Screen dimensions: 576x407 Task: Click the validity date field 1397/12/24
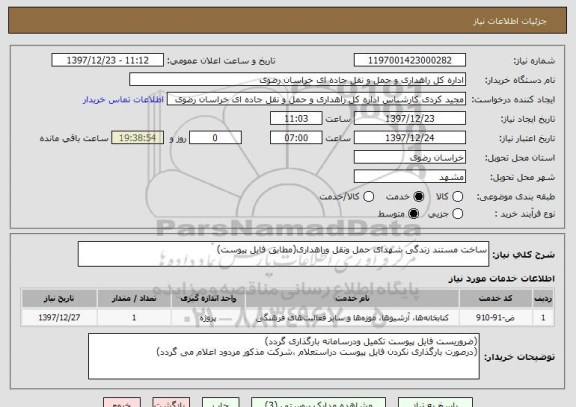pos(410,138)
